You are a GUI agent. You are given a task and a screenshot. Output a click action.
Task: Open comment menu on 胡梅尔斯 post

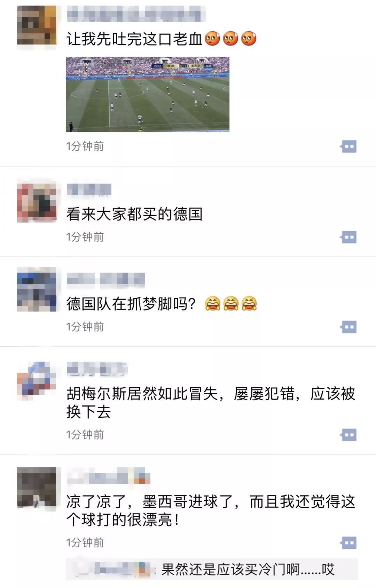click(x=348, y=435)
